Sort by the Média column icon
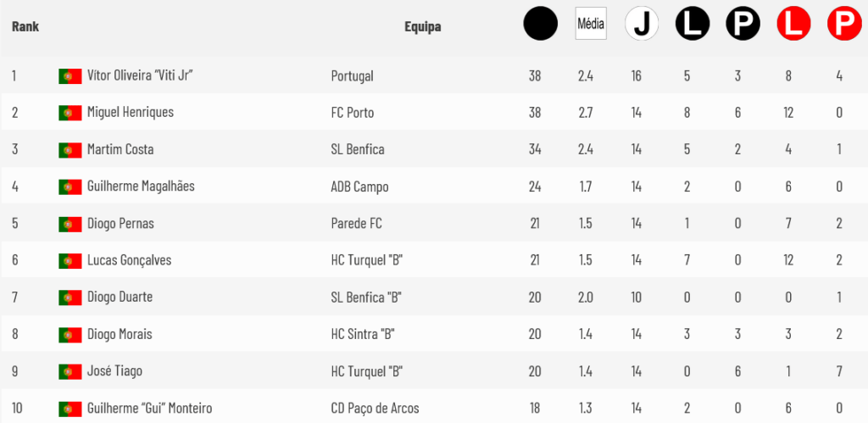Image resolution: width=868 pixels, height=423 pixels. click(x=591, y=24)
